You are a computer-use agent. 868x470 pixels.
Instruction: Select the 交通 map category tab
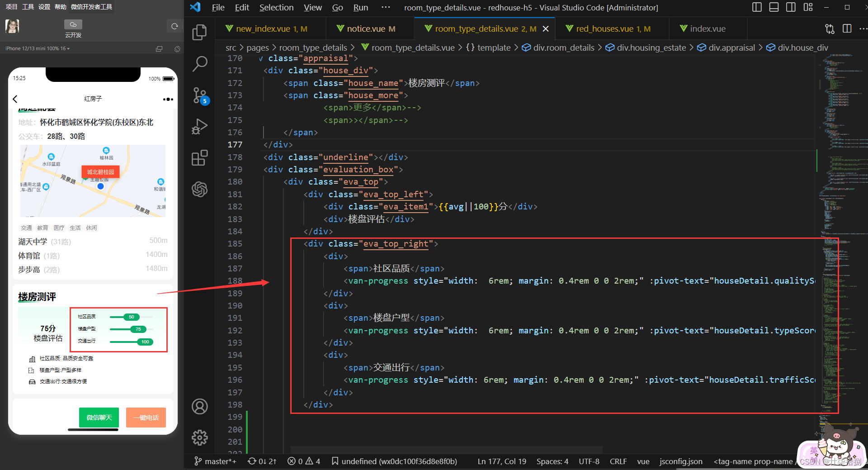[27, 228]
